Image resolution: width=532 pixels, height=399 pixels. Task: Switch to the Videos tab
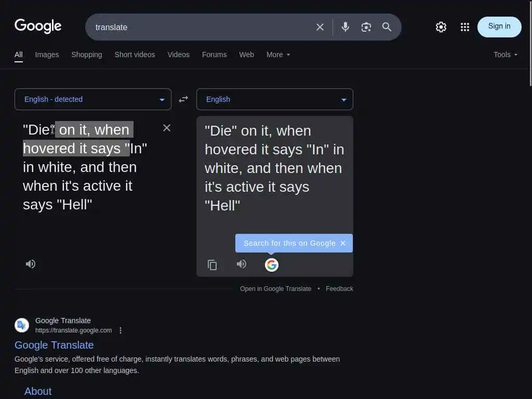pos(179,55)
